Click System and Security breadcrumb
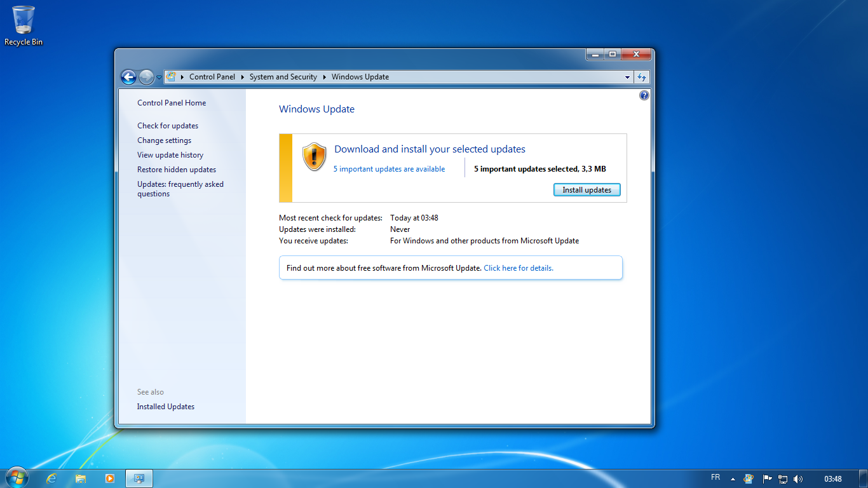868x488 pixels. [x=283, y=77]
